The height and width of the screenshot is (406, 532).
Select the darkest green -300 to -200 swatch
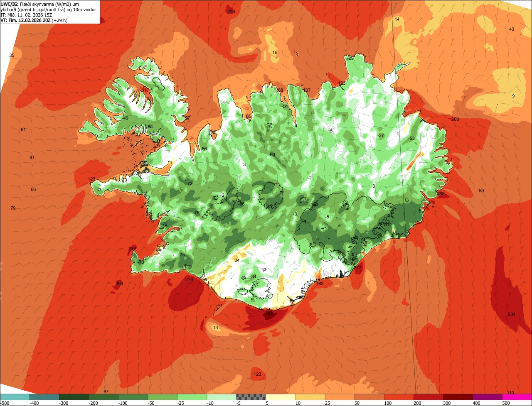74,397
